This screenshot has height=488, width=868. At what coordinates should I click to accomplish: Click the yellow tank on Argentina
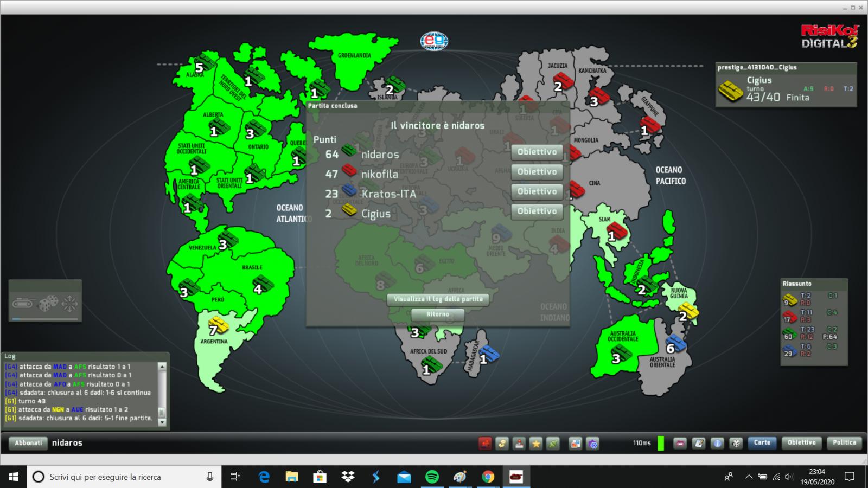(219, 325)
